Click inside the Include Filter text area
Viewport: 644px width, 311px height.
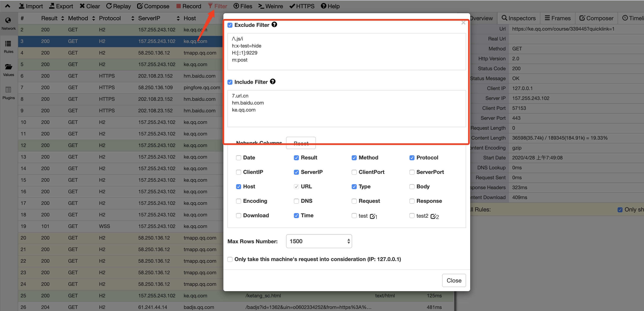(346, 108)
